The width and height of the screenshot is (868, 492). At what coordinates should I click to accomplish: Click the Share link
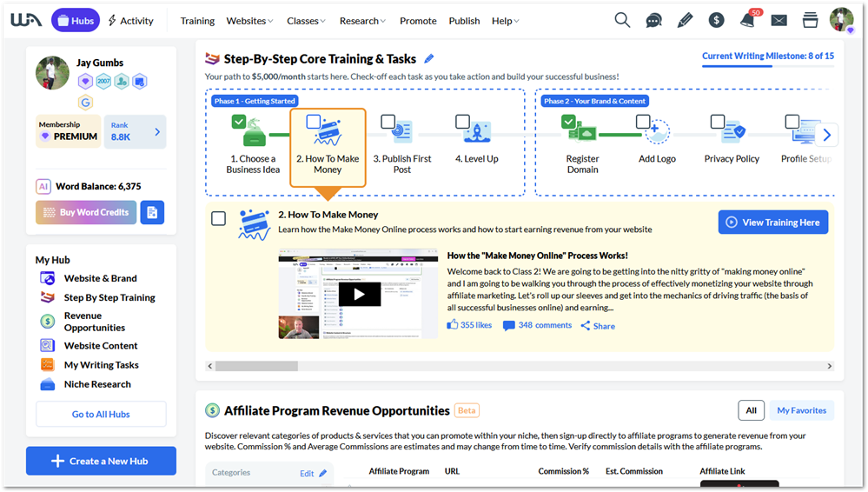pos(598,326)
